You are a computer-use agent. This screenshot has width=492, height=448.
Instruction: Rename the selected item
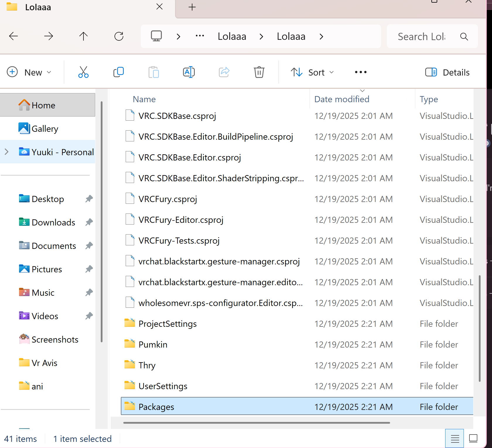[189, 72]
